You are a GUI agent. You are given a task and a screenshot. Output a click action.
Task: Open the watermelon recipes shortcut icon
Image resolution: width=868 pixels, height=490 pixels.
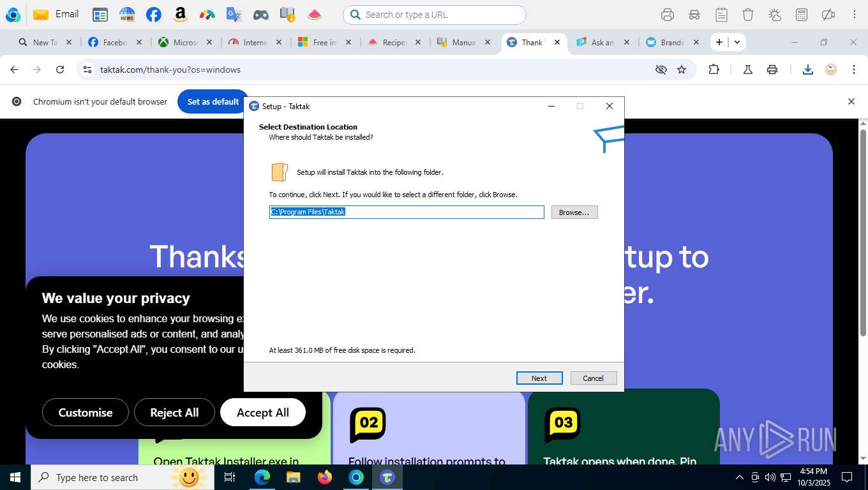click(315, 15)
